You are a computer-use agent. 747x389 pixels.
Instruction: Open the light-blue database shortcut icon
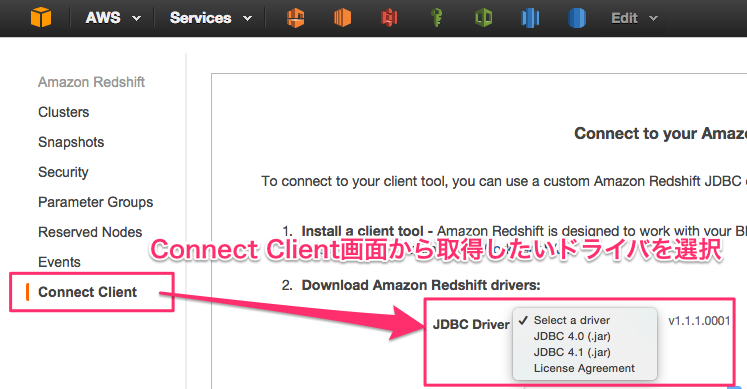[x=530, y=18]
